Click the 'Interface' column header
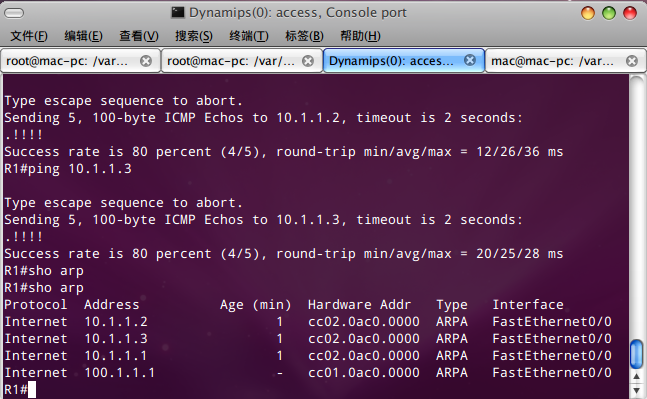The image size is (647, 399). tap(528, 305)
